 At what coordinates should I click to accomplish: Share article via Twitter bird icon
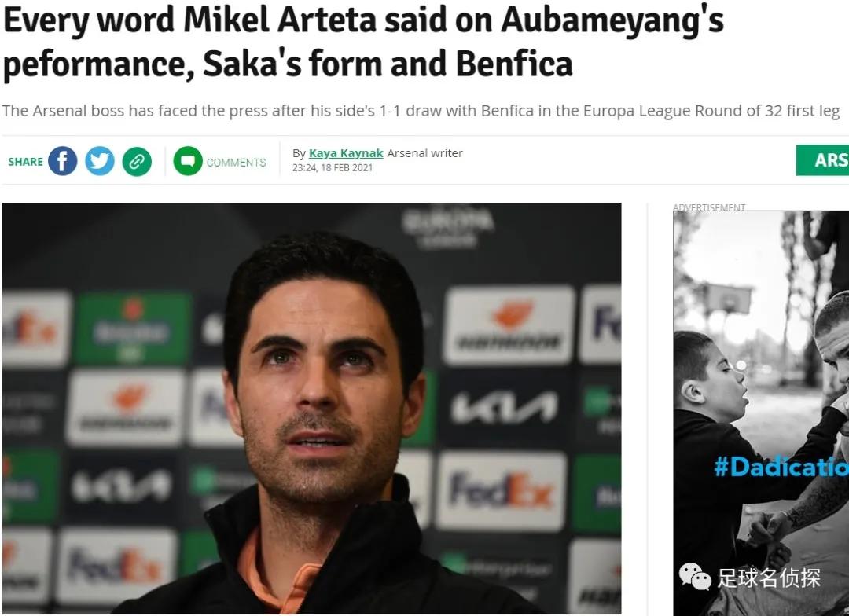tap(100, 161)
